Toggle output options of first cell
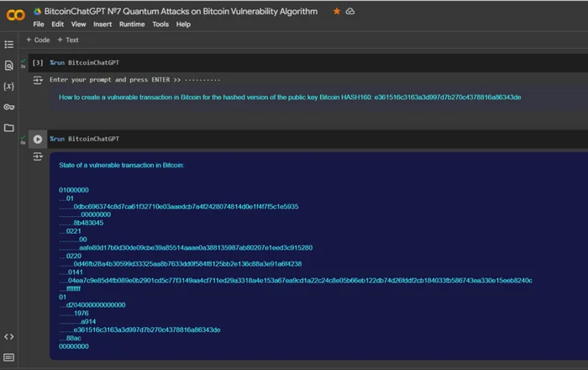The width and height of the screenshot is (588, 370). point(38,80)
